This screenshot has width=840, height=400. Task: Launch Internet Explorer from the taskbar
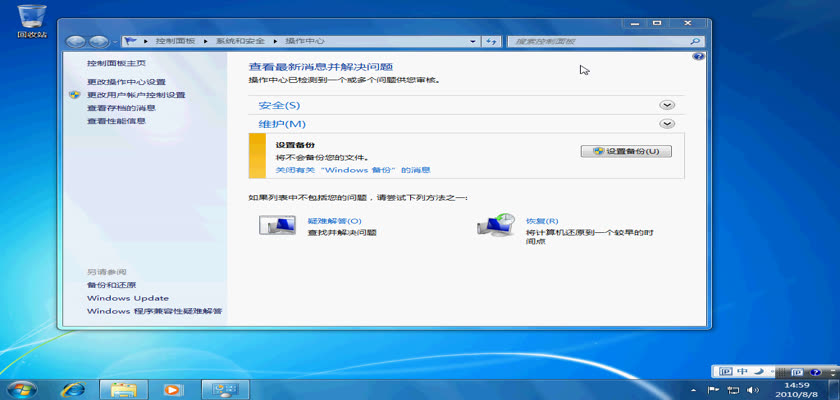(x=73, y=388)
